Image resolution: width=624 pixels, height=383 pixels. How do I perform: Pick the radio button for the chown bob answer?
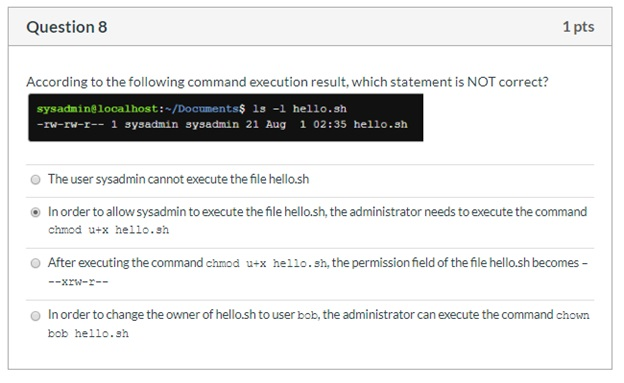(x=35, y=316)
